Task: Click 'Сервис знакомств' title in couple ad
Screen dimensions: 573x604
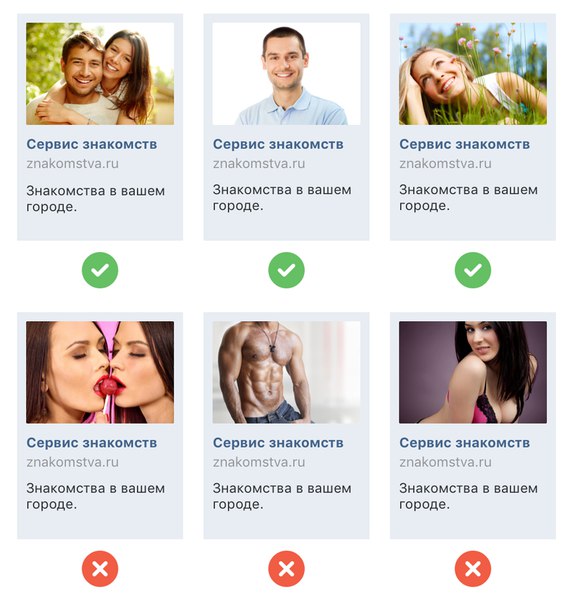Action: point(92,144)
